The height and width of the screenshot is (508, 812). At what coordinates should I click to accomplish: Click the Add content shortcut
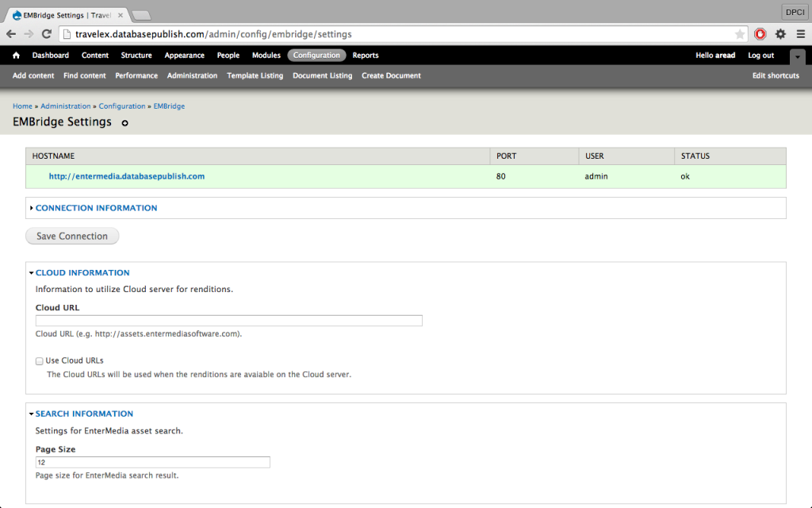(x=33, y=75)
